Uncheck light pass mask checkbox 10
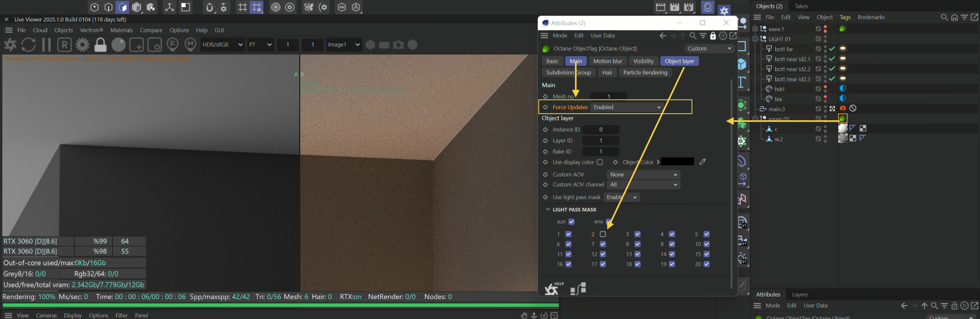 (x=706, y=244)
